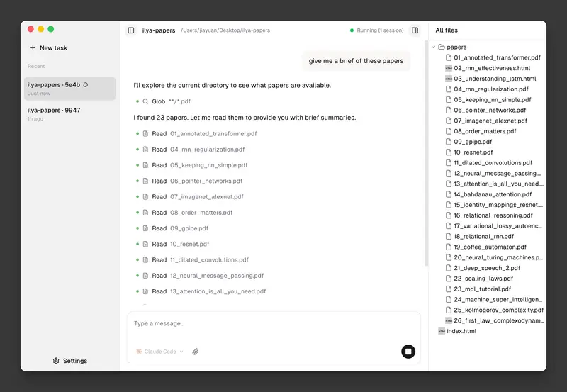Image resolution: width=567 pixels, height=392 pixels.
Task: Toggle the right files panel icon
Action: tap(415, 30)
